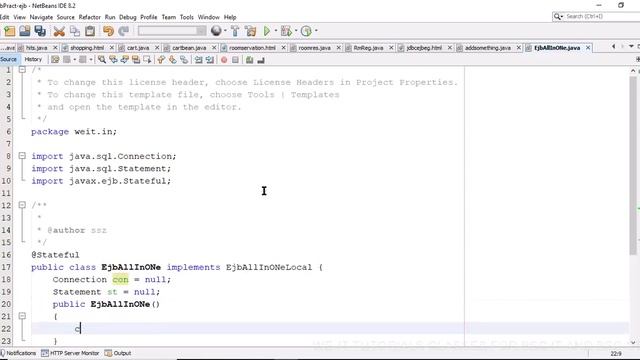Close the shopping.html tab
640x360 pixels.
pyautogui.click(x=112, y=48)
